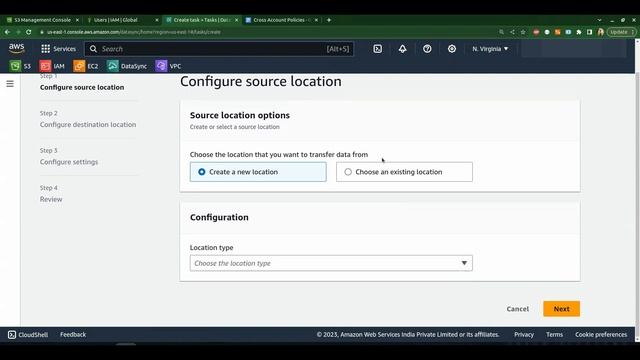This screenshot has height=360, width=640.
Task: Open the VPC shortcut in favorites bar
Action: 168,66
